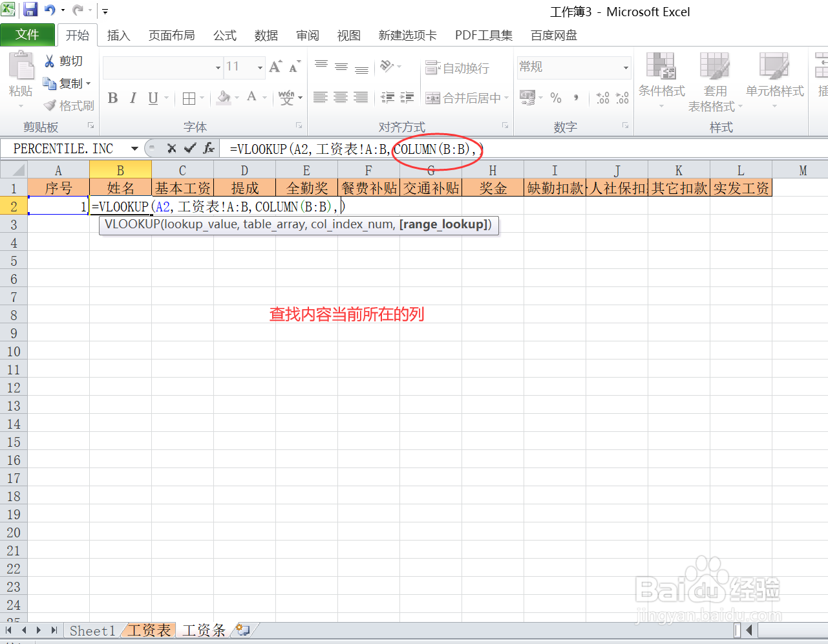
Task: Open the 复制 copy options arrow
Action: pyautogui.click(x=88, y=83)
